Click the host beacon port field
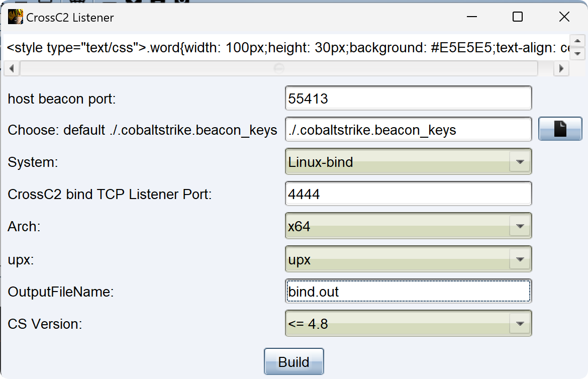This screenshot has height=379, width=588. click(409, 99)
